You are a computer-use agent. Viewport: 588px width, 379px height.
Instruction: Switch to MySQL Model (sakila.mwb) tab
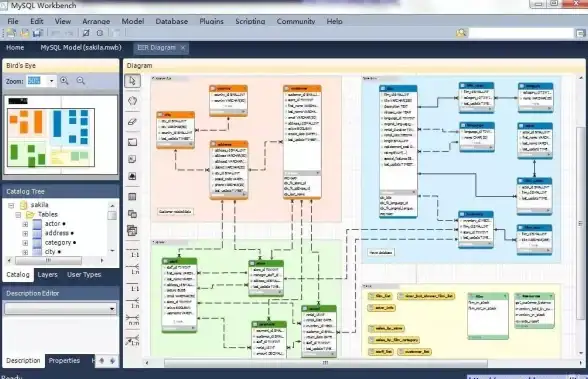[81, 48]
